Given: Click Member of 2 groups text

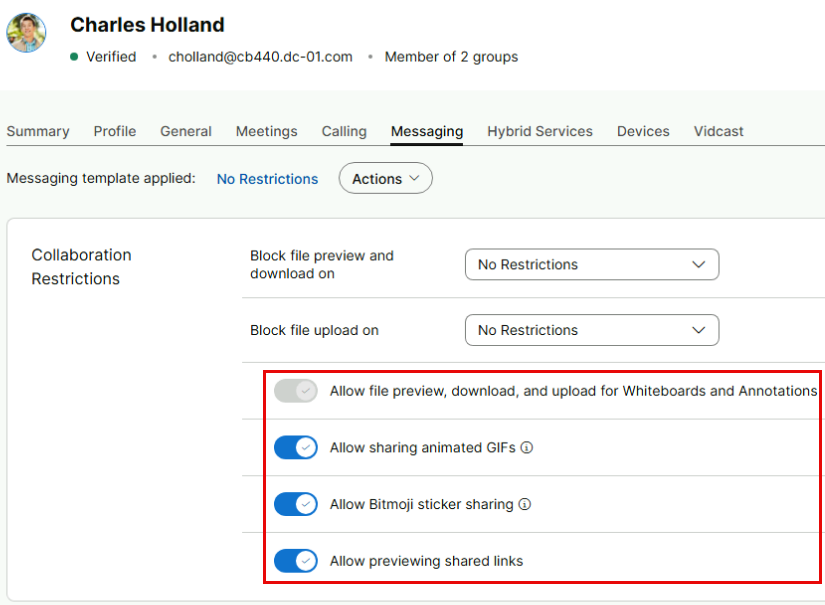Looking at the screenshot, I should coord(451,57).
